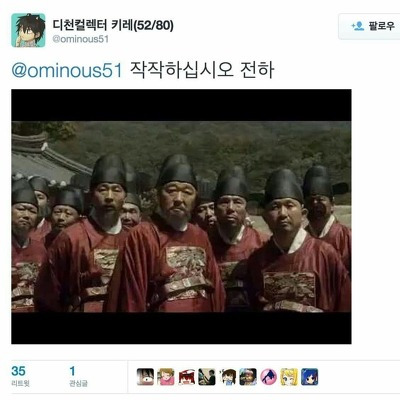Open retweeter avatar of brown-haired chibi in blue

pyautogui.click(x=228, y=377)
